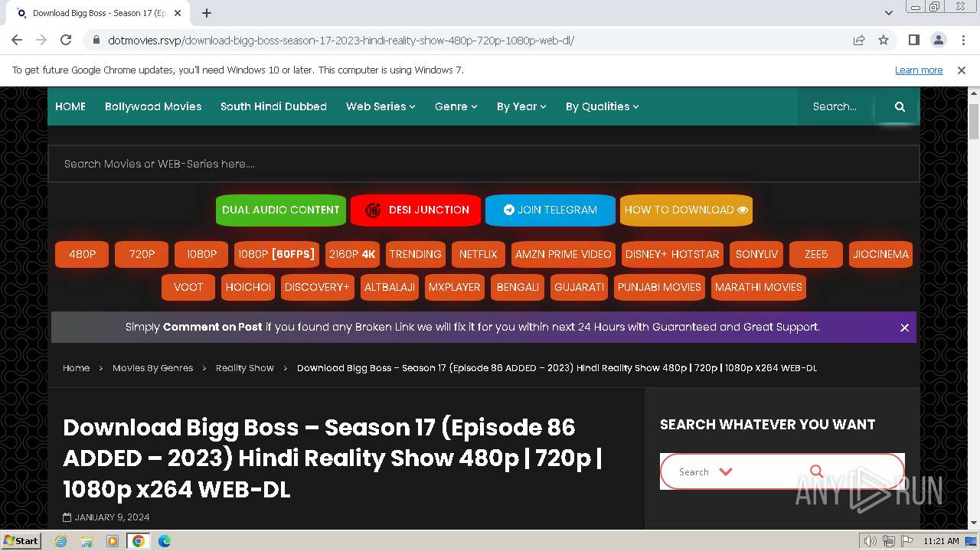This screenshot has width=980, height=551.
Task: Expand the Genre dropdown
Action: click(456, 106)
